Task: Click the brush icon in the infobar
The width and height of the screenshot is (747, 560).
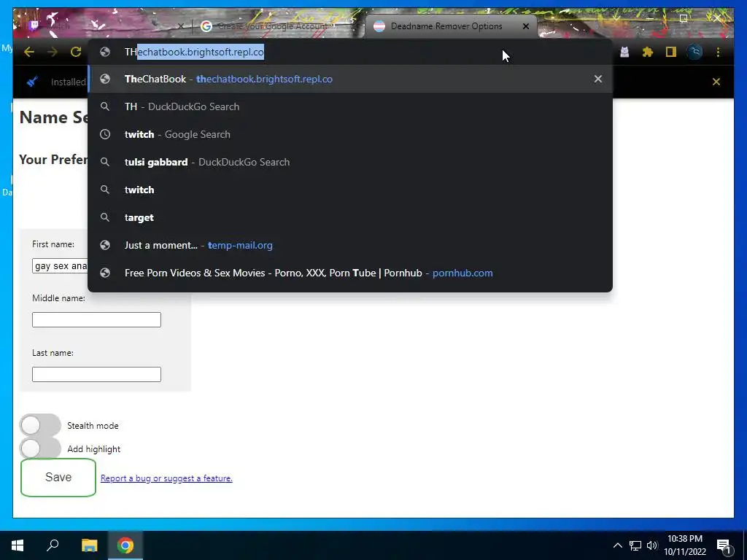Action: point(32,82)
